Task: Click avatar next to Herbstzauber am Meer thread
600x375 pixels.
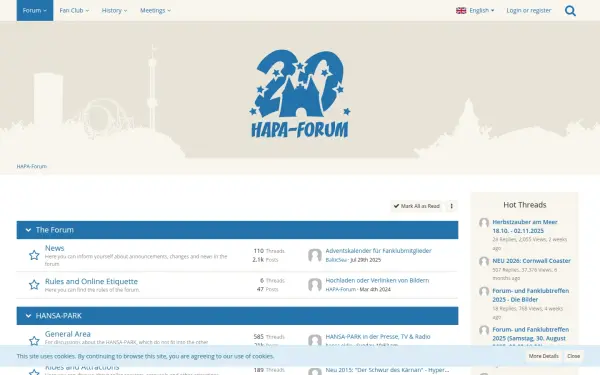Action: click(484, 223)
